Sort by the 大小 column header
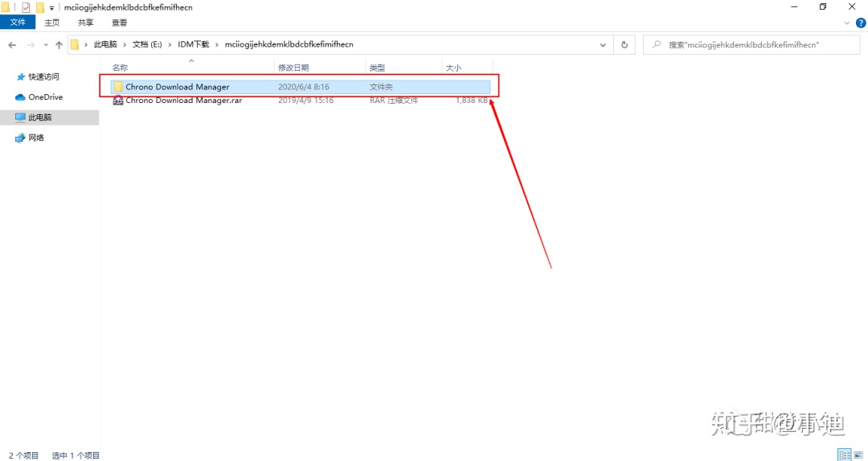Screen dimensions: 868x461 (x=453, y=68)
